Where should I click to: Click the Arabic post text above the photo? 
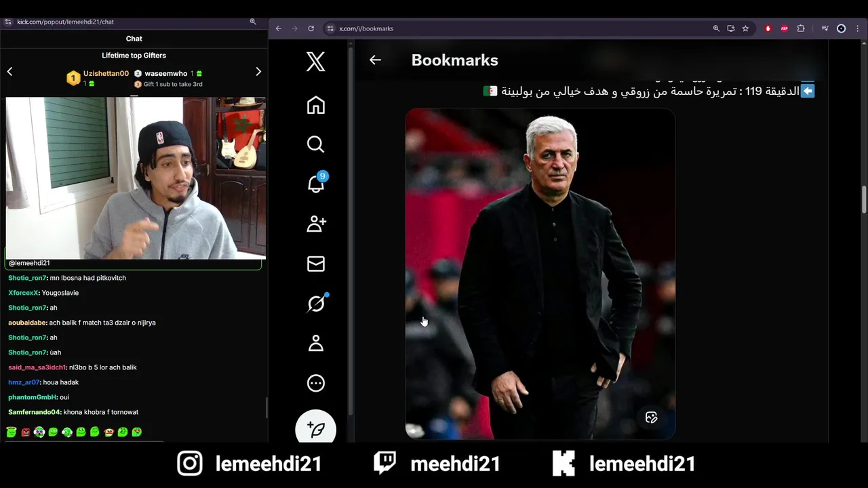tap(649, 91)
